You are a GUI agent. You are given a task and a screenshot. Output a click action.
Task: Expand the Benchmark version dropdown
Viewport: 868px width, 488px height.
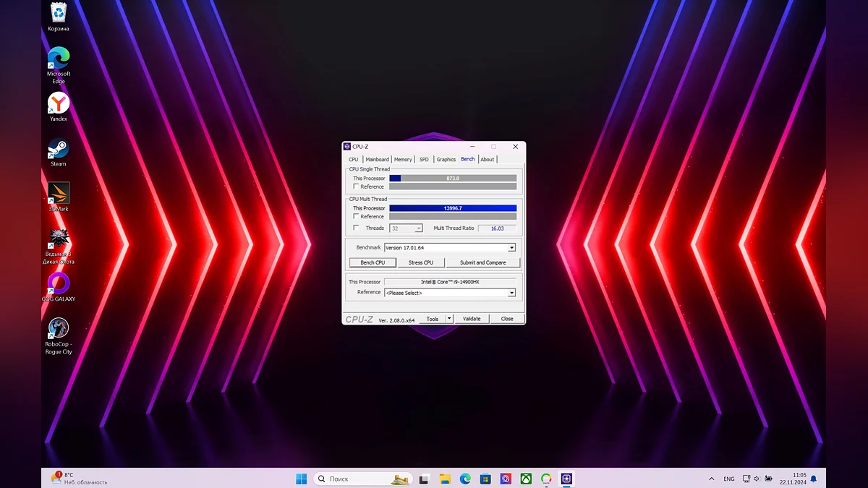511,247
